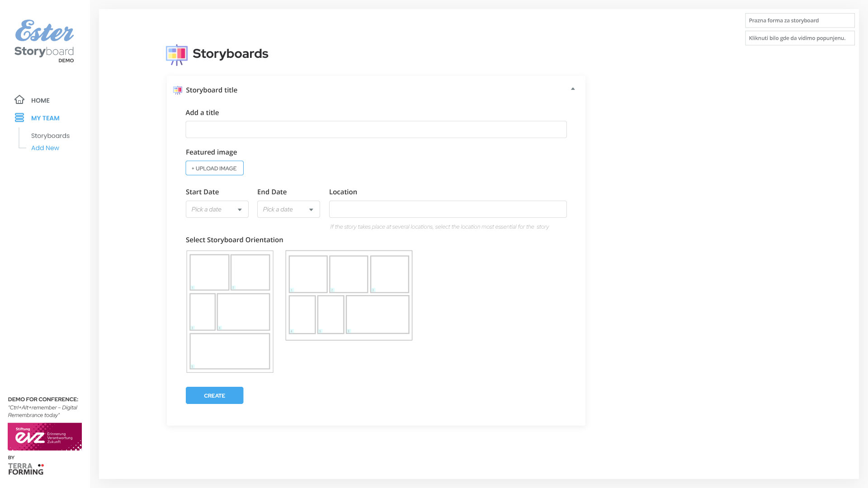Click the Ester Storyboard logo
Image resolution: width=868 pixels, height=488 pixels.
pyautogui.click(x=44, y=41)
